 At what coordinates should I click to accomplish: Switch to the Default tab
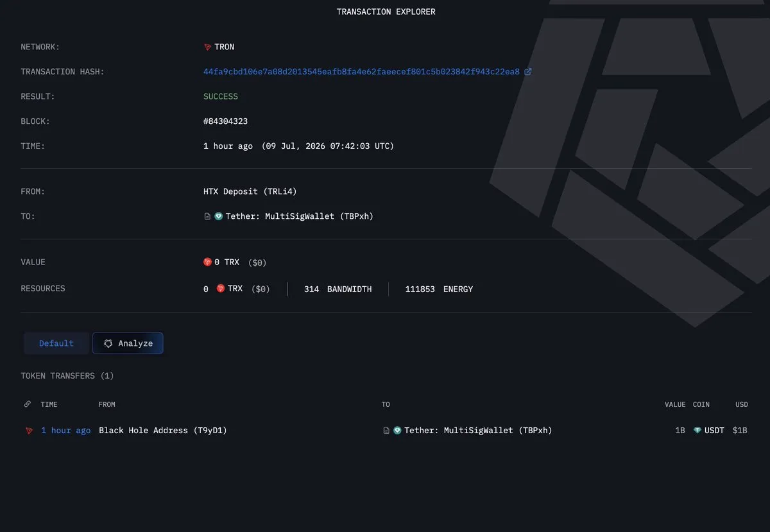coord(56,343)
